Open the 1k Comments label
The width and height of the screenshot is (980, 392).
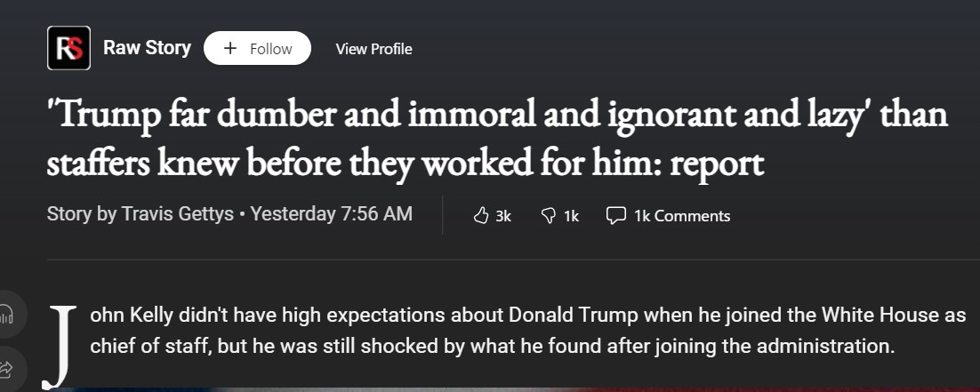682,215
